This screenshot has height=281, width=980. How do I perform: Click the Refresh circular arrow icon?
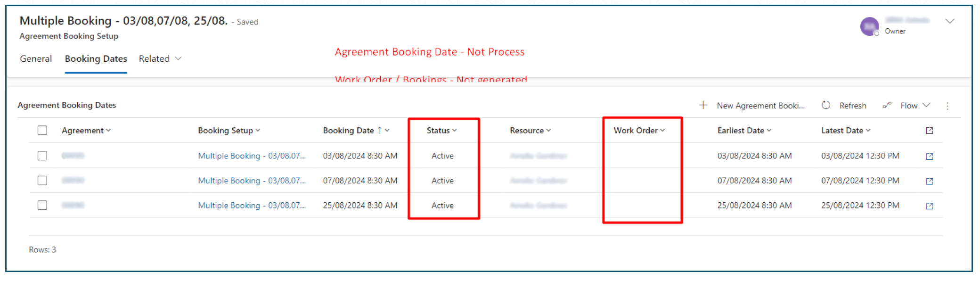point(826,105)
